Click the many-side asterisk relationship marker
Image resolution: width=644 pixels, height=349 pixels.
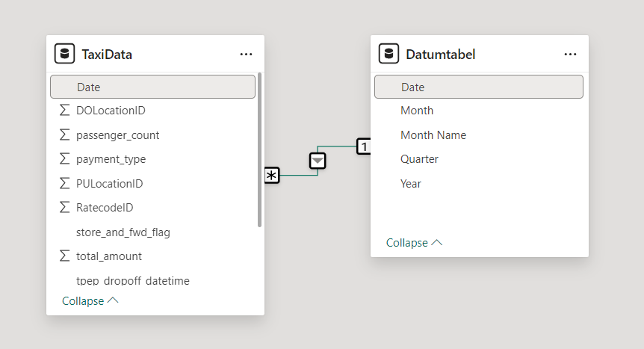(x=271, y=176)
